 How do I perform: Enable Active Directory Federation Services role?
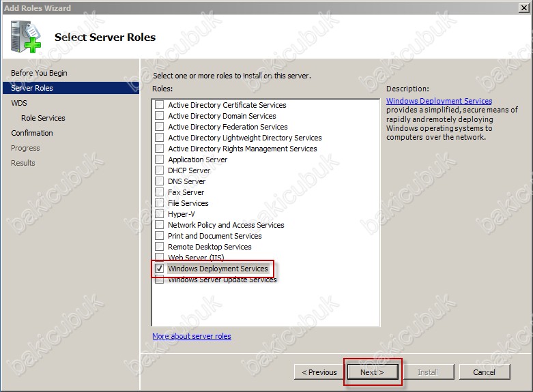click(x=159, y=126)
